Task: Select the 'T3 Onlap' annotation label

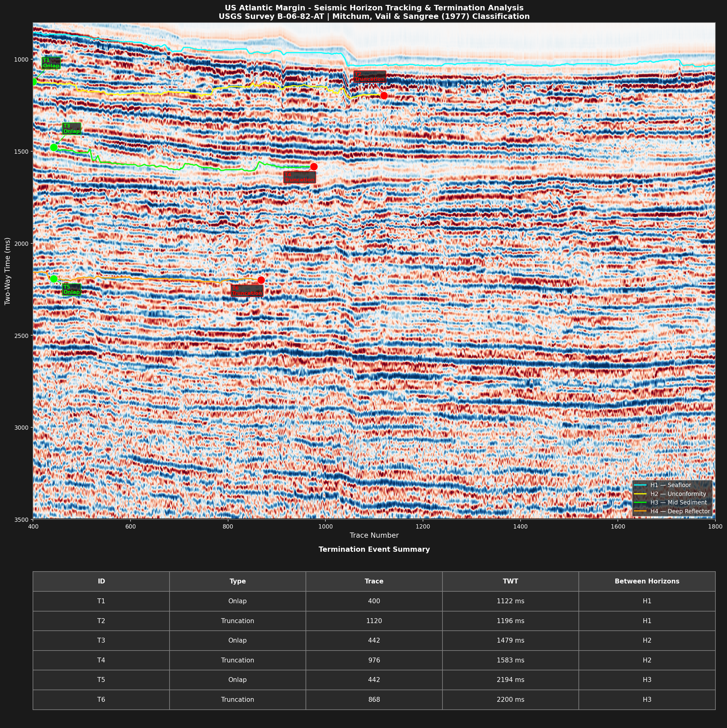Action: pyautogui.click(x=72, y=129)
